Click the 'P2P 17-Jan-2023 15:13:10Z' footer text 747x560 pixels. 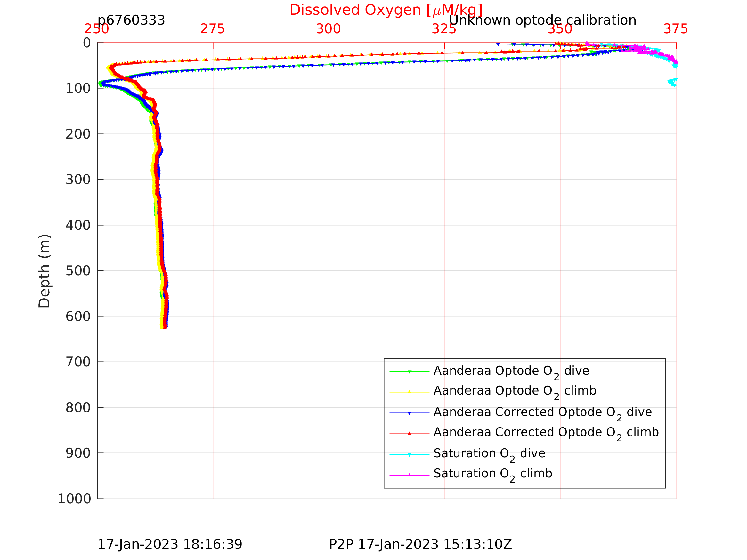coord(420,544)
